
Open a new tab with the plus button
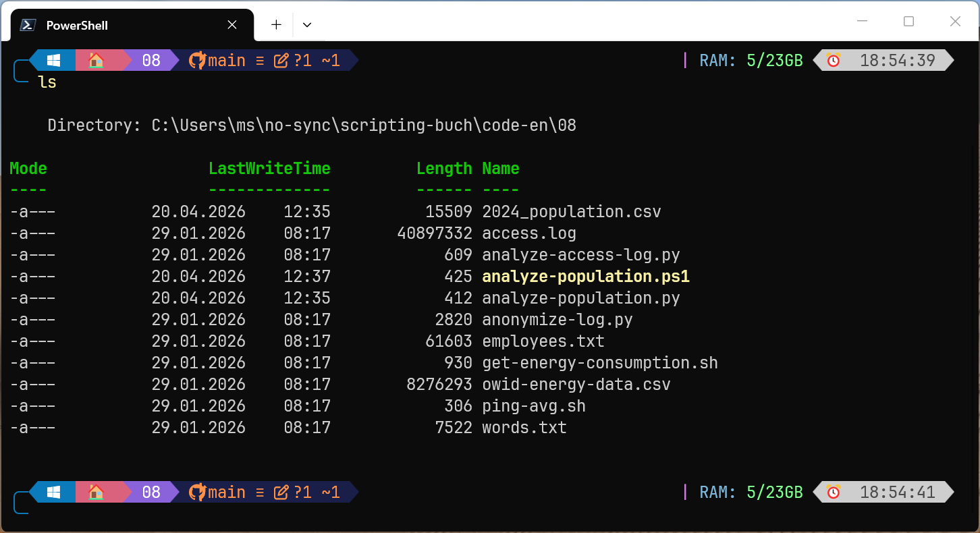(276, 25)
